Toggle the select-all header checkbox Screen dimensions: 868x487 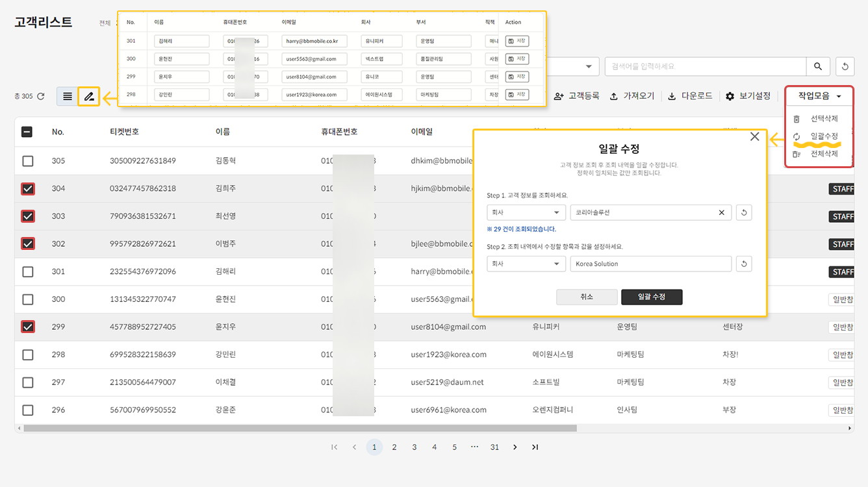pyautogui.click(x=27, y=132)
